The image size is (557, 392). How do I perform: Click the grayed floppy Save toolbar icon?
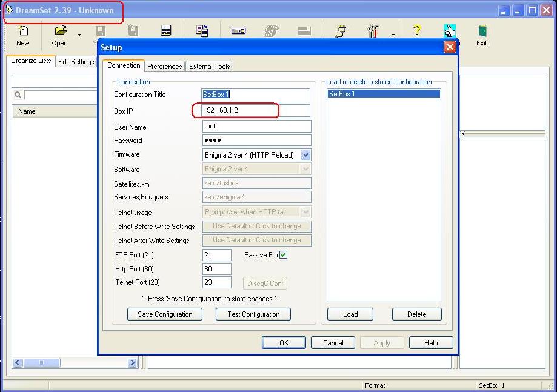[x=101, y=31]
